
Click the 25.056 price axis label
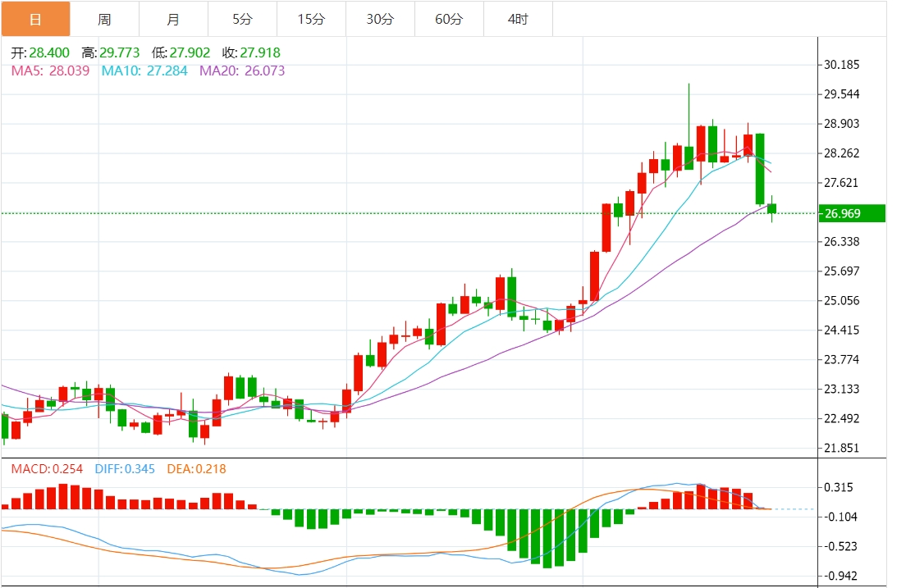[x=841, y=300]
